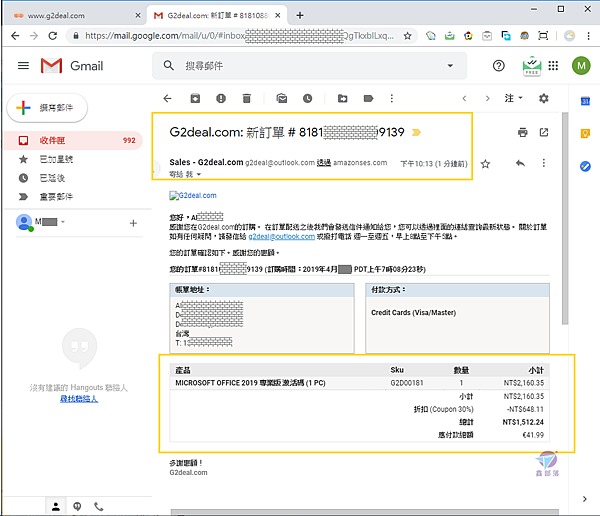Toggle the importance marker next to the subject
600x516 pixels.
coord(416,132)
